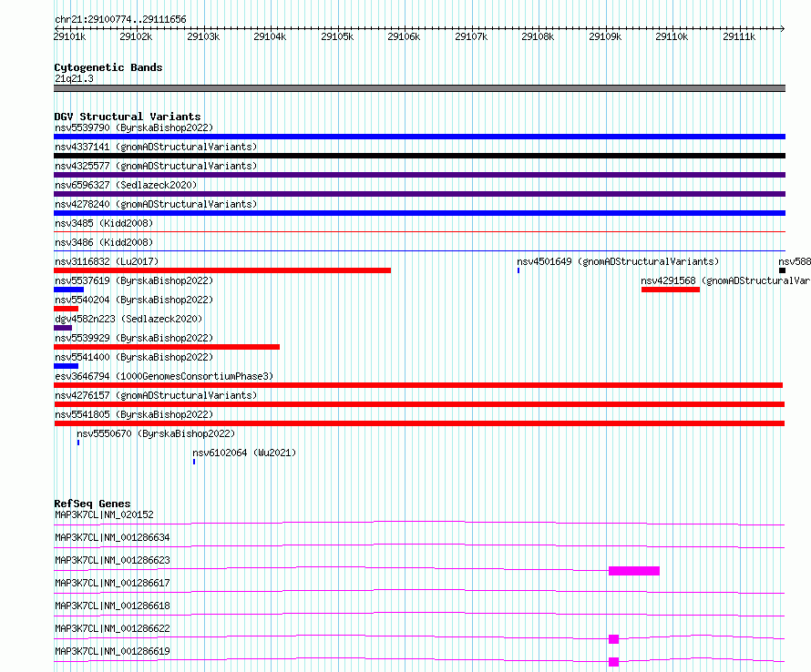Screen dimensions: 811x672
Task: Select the small blue nsv4501649 marker
Action: point(518,270)
